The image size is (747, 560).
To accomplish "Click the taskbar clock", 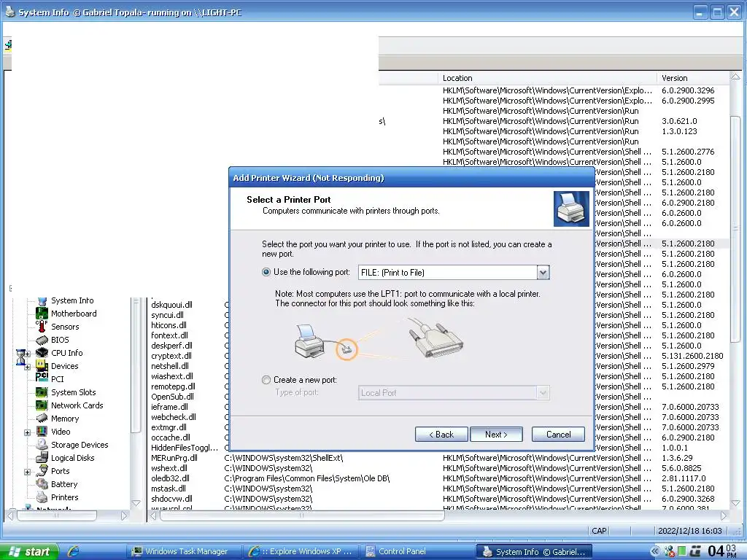I will (x=722, y=551).
